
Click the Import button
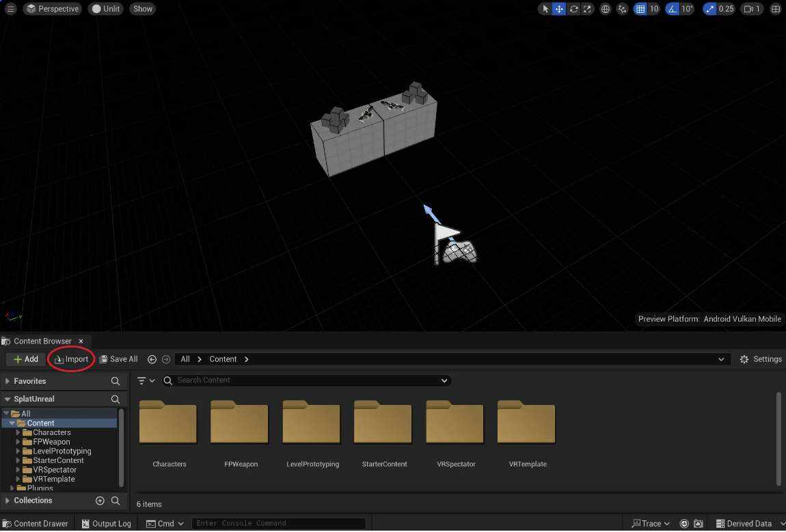(72, 359)
